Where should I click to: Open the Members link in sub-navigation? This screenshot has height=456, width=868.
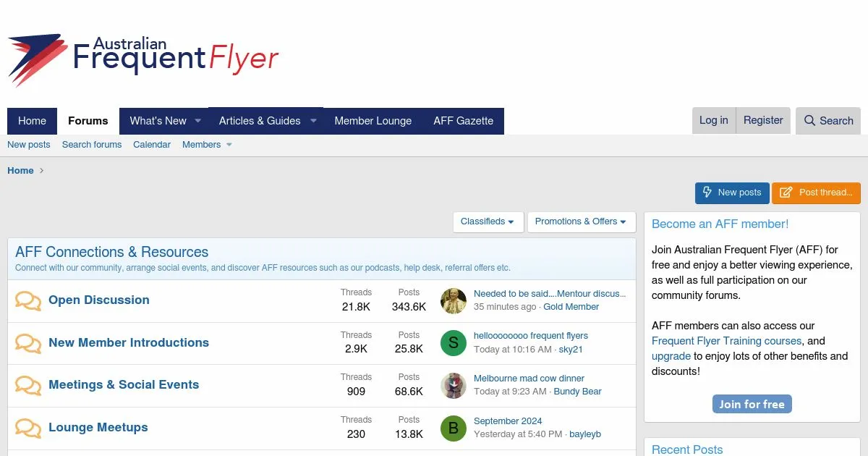pos(202,145)
